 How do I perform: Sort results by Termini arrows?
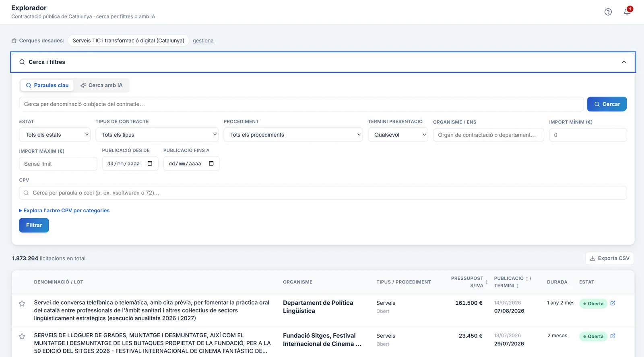tap(518, 286)
